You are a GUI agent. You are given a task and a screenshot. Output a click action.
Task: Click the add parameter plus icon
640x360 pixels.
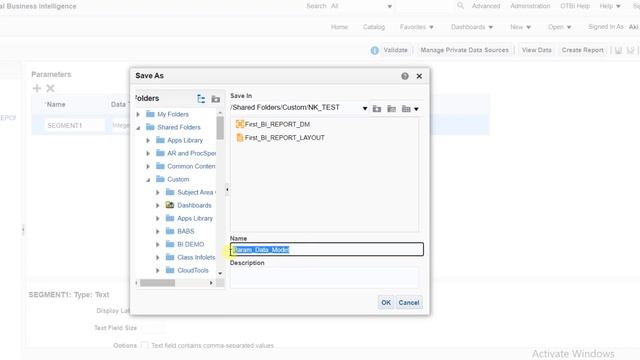click(37, 88)
